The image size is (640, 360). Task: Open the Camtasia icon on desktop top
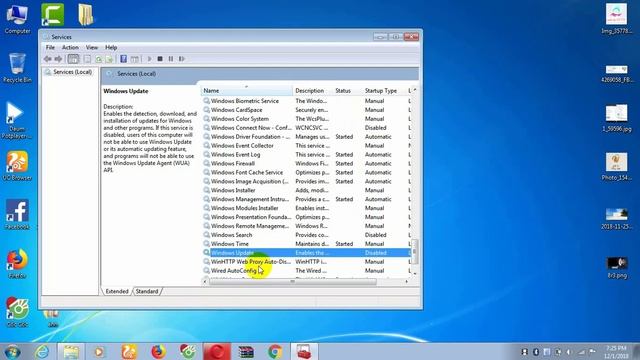point(53,14)
